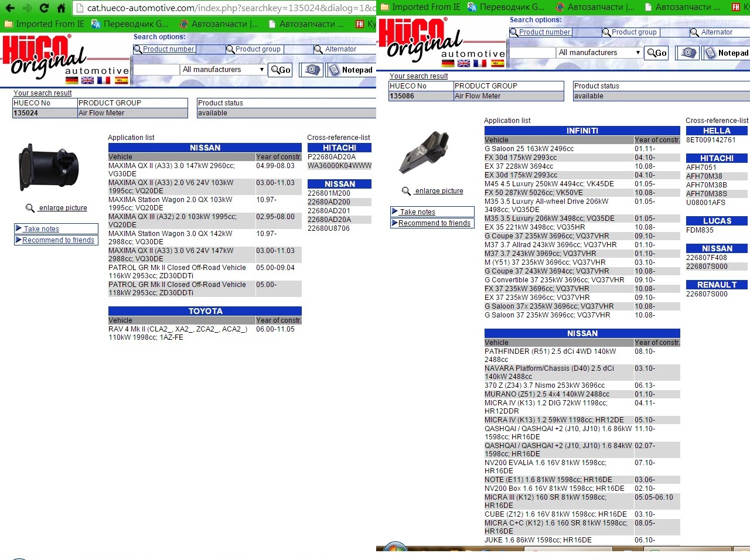Open first Автозапчасти bookmark in left browser
This screenshot has width=750, height=560.
pyautogui.click(x=219, y=24)
